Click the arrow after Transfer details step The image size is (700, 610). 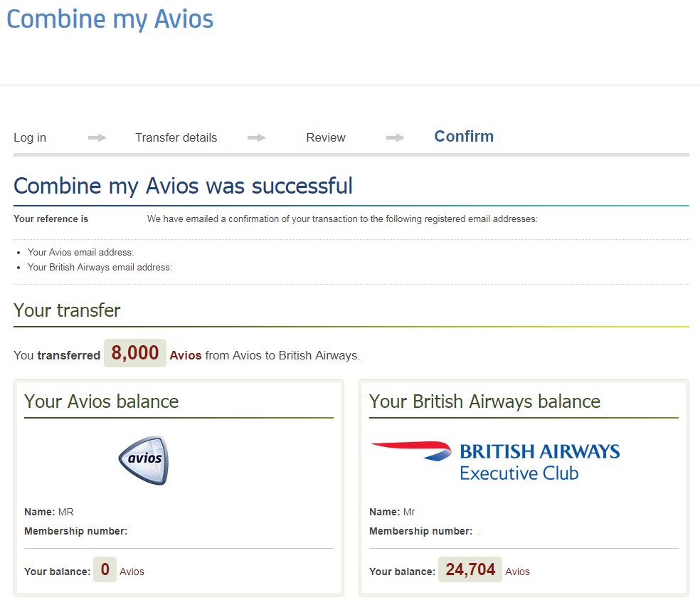256,137
